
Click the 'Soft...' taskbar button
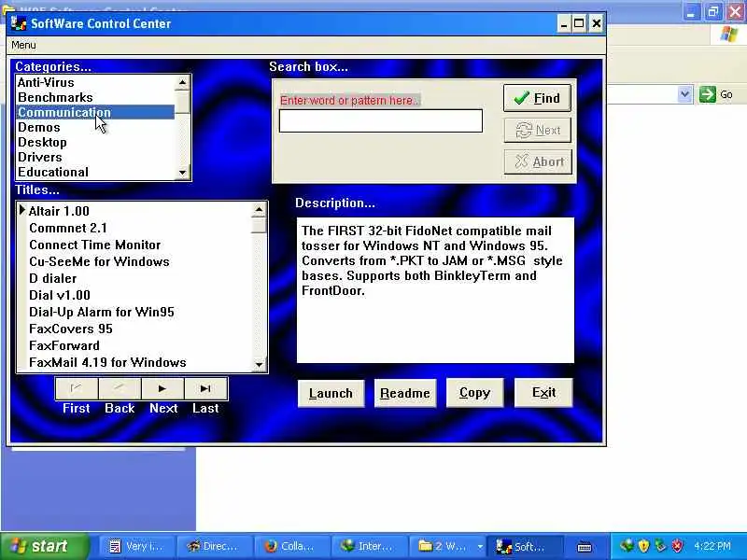coord(525,546)
